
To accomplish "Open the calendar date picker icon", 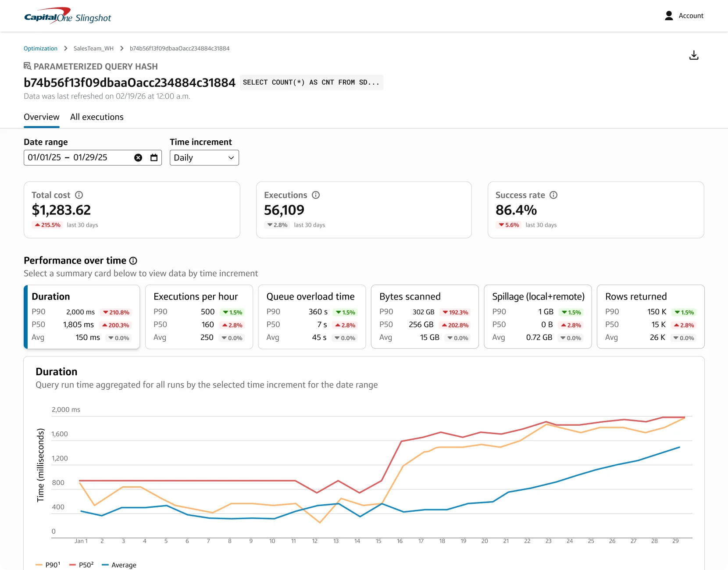I will (x=154, y=158).
